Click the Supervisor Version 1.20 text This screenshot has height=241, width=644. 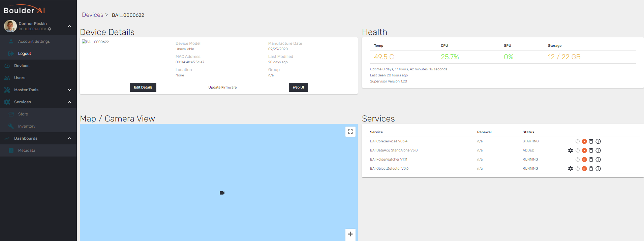pos(389,81)
